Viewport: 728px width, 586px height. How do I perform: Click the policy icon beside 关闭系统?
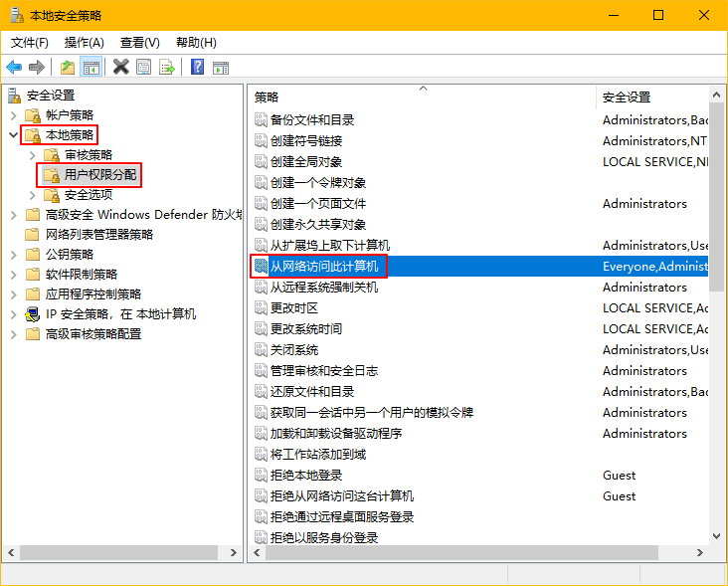click(x=261, y=349)
